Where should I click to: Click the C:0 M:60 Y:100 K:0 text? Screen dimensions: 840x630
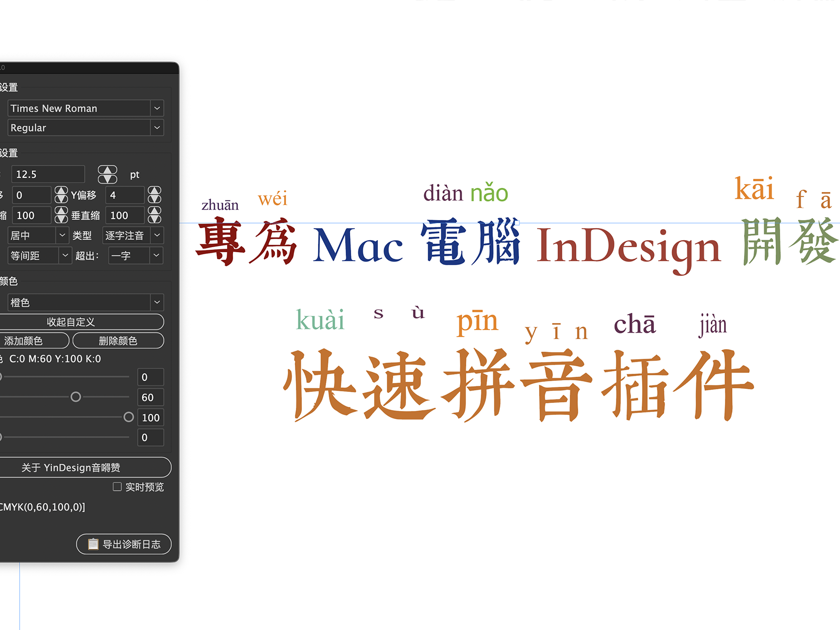tap(55, 359)
